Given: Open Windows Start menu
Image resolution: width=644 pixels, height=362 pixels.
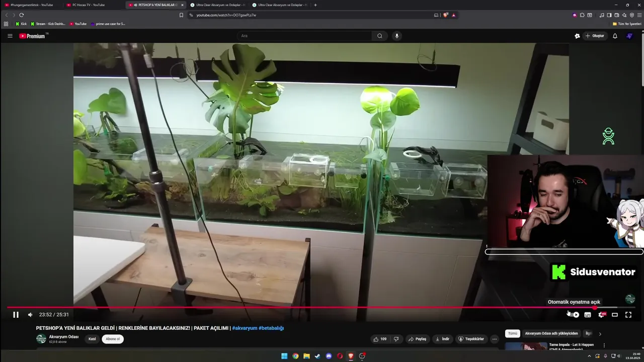Looking at the screenshot, I should pyautogui.click(x=284, y=356).
